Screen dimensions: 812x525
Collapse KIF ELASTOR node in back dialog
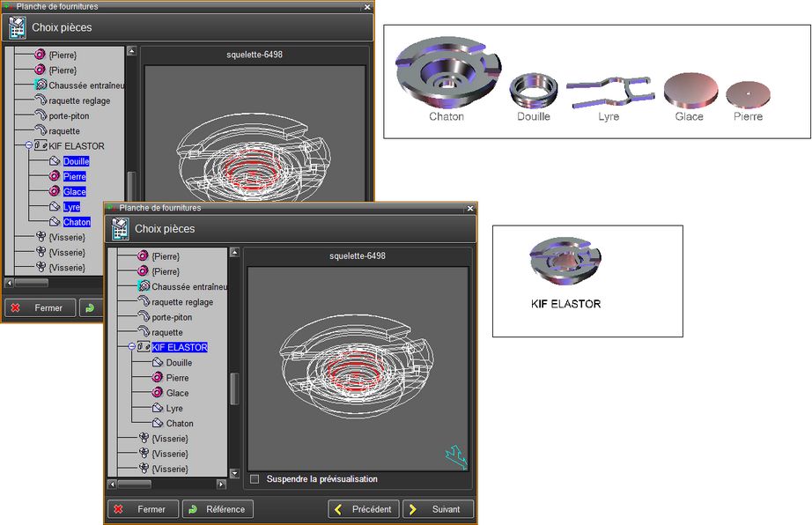pyautogui.click(x=29, y=146)
